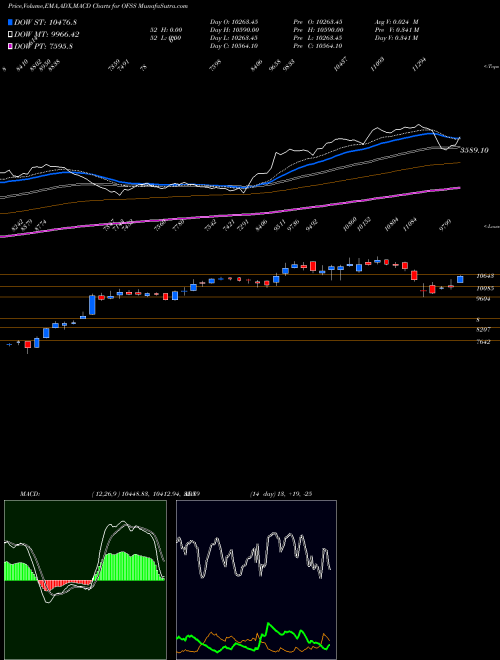Screen dimensions: 500x660
Task: Click the magenta DOW PT legend swatch
Action: pyautogui.click(x=10, y=46)
